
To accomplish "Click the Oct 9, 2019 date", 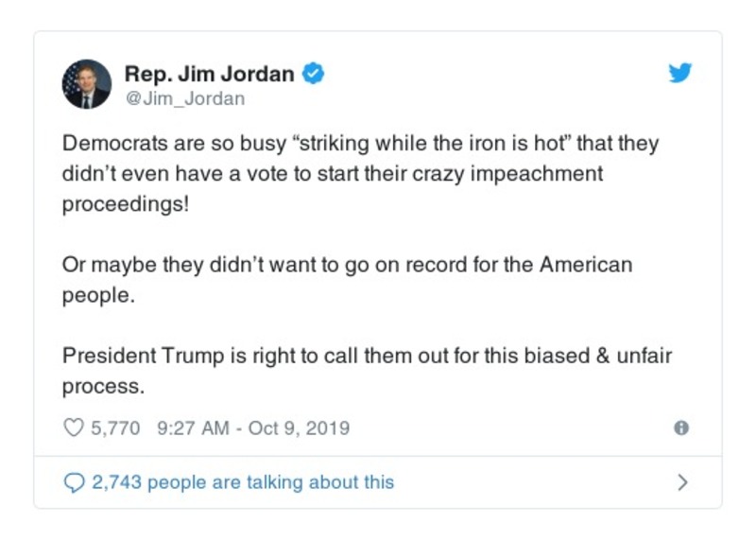I will (x=299, y=428).
